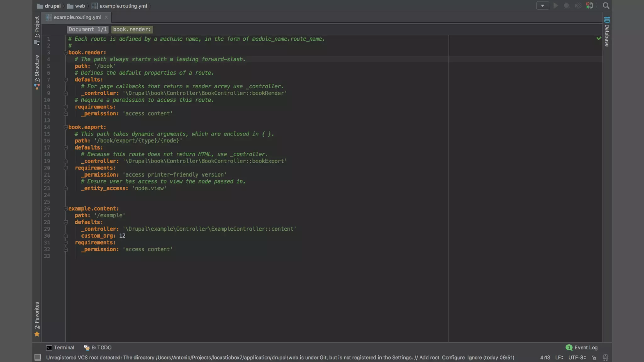This screenshot has width=644, height=362.
Task: Open the run configuration dropdown
Action: (542, 6)
